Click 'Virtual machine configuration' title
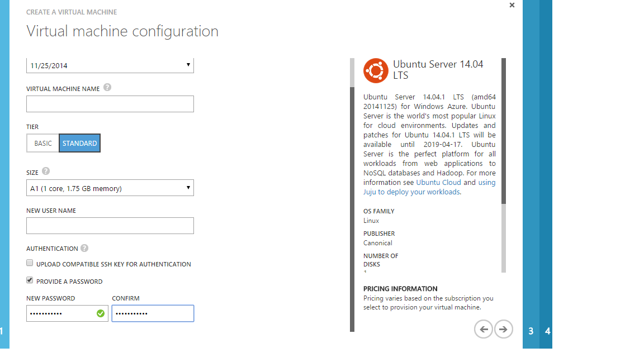The height and width of the screenshot is (362, 644). pyautogui.click(x=122, y=31)
